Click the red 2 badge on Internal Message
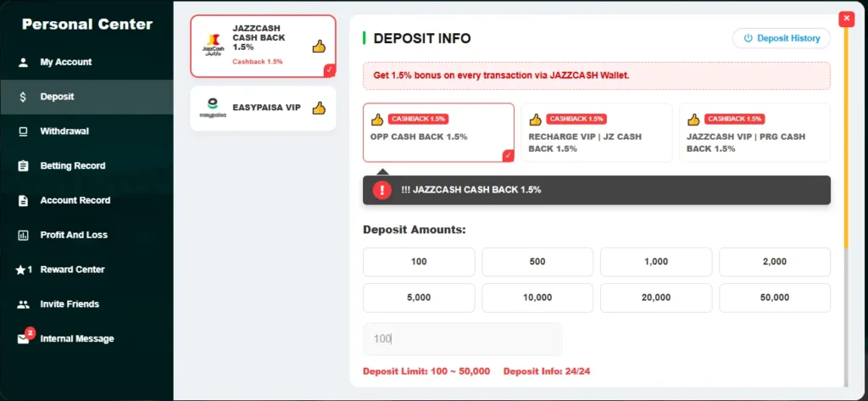The width and height of the screenshot is (868, 401). [31, 333]
